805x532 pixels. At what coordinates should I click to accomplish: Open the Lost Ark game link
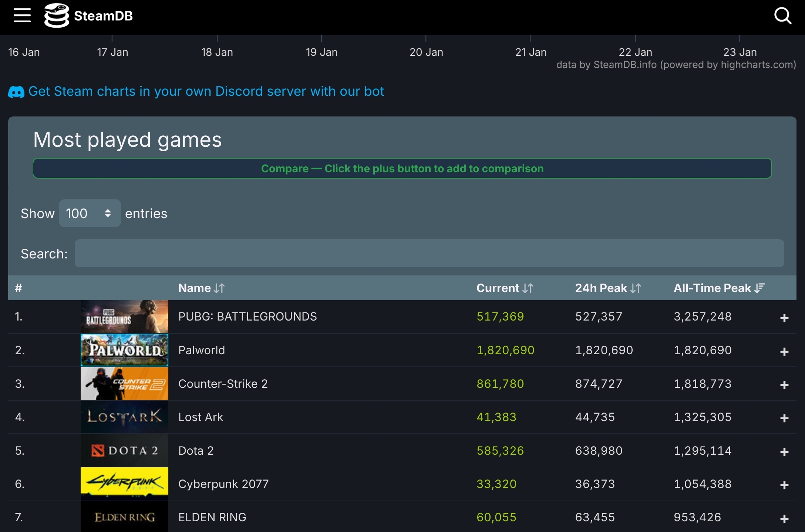tap(201, 417)
